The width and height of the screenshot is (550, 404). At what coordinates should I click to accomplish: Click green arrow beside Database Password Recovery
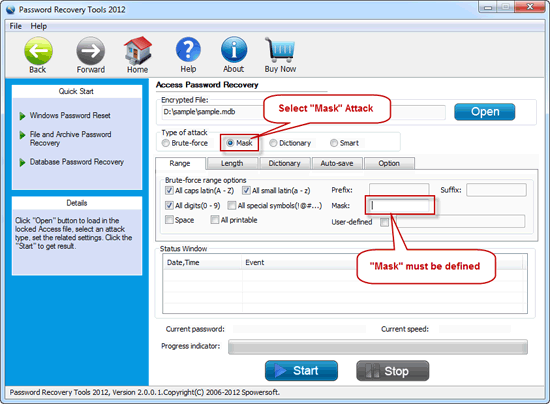[x=22, y=162]
